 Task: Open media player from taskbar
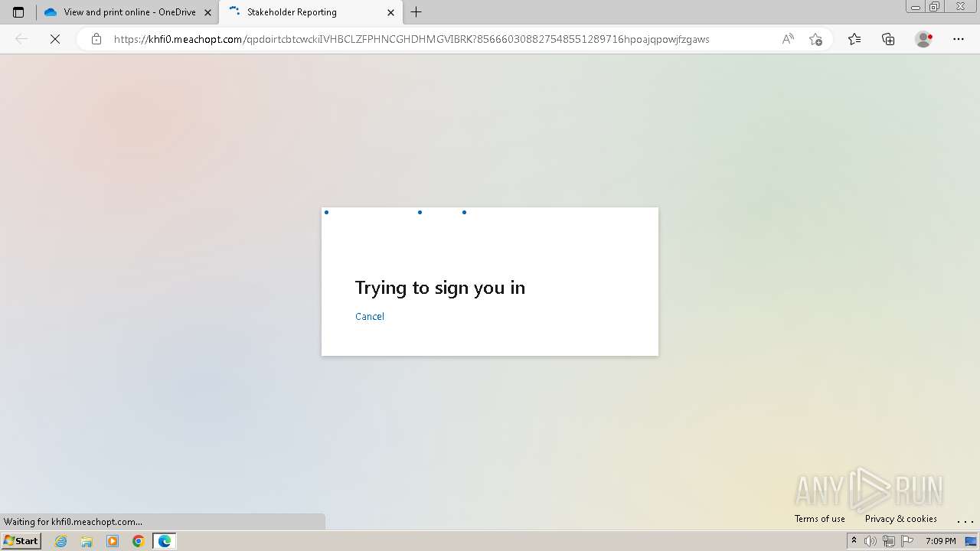[x=113, y=541]
